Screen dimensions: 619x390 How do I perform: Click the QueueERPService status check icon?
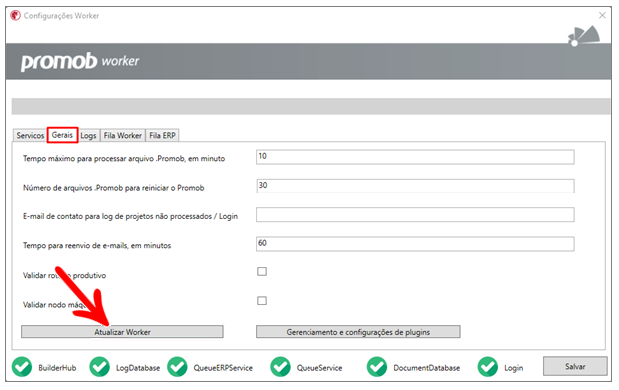click(x=177, y=367)
